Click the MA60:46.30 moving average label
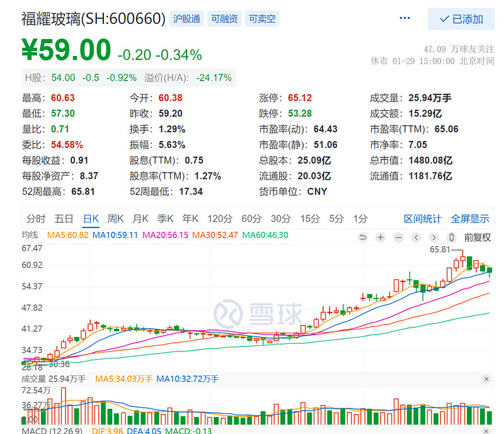504x434 pixels. 265,235
